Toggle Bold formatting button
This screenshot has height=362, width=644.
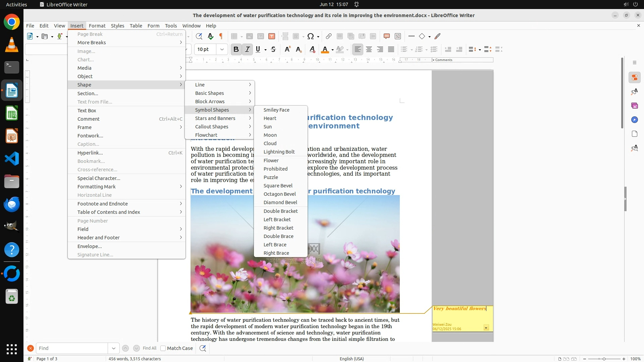236,50
